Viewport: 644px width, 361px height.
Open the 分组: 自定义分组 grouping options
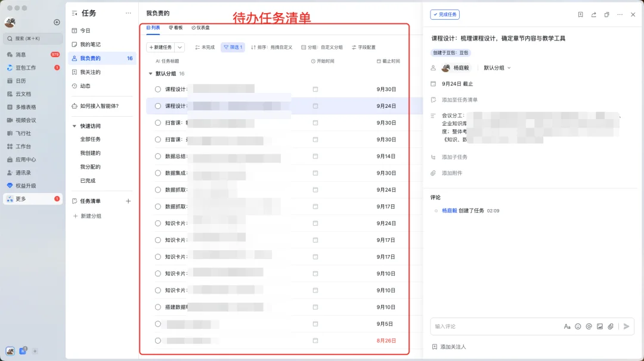(322, 47)
